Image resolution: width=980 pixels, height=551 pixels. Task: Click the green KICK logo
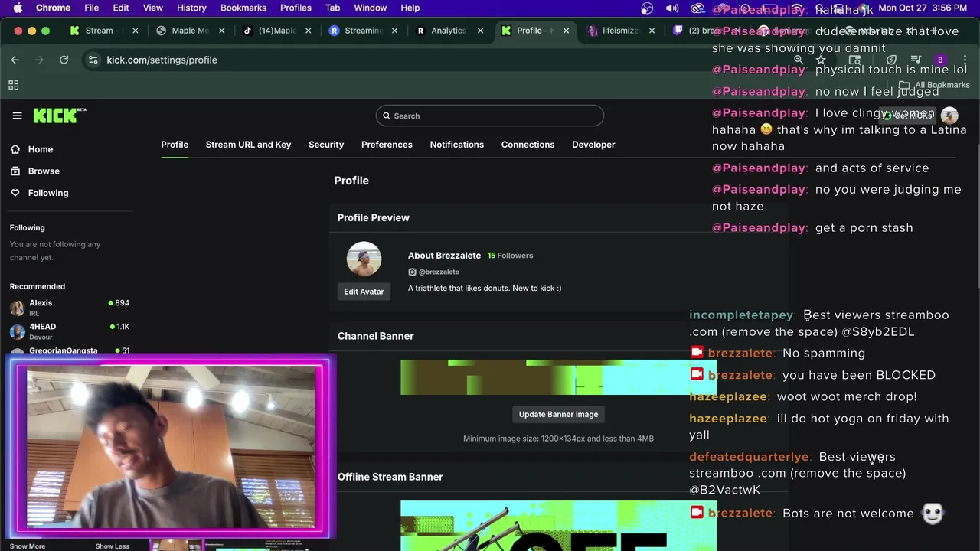pos(59,116)
